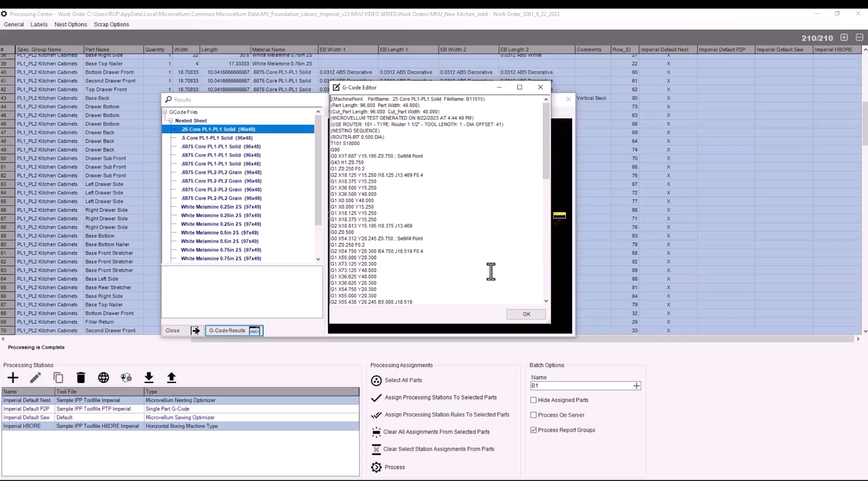Click the Process label
This screenshot has width=868, height=481.
(395, 467)
